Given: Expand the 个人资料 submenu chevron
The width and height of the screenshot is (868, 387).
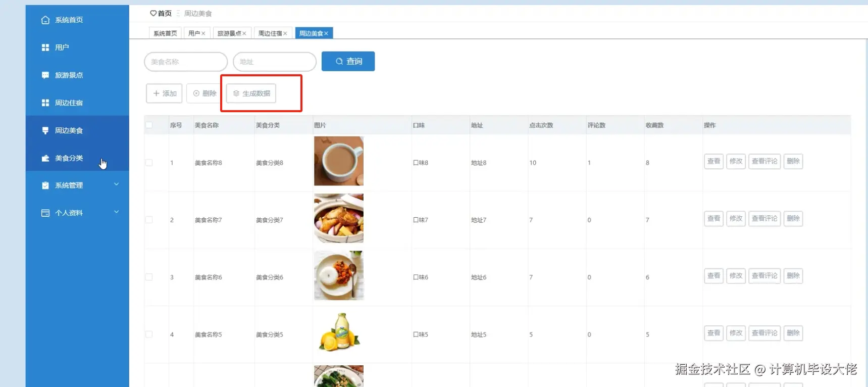Looking at the screenshot, I should [117, 212].
